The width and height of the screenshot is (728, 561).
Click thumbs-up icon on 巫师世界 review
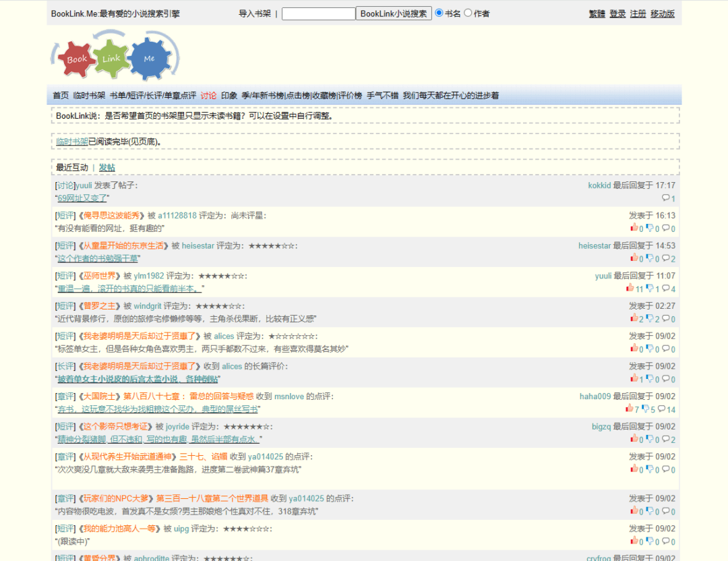[630, 288]
